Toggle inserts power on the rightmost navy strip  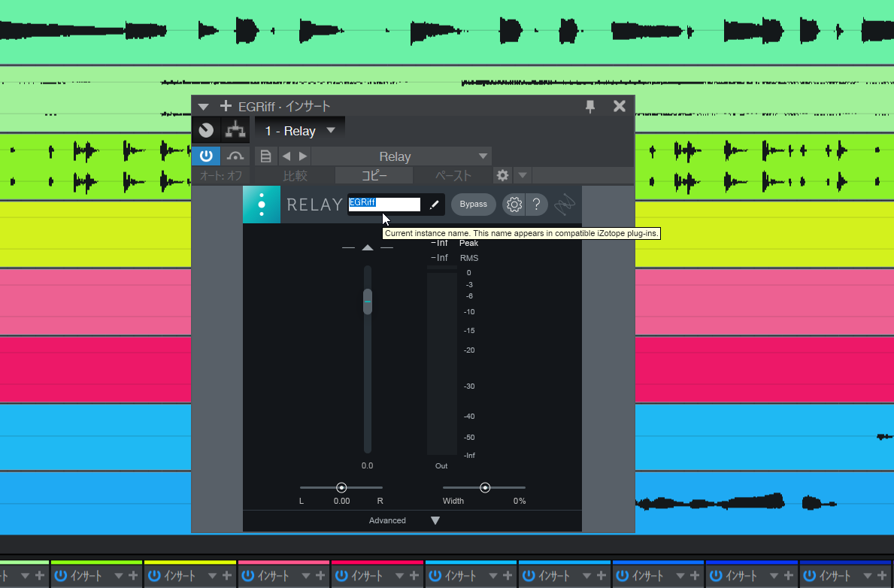810,575
